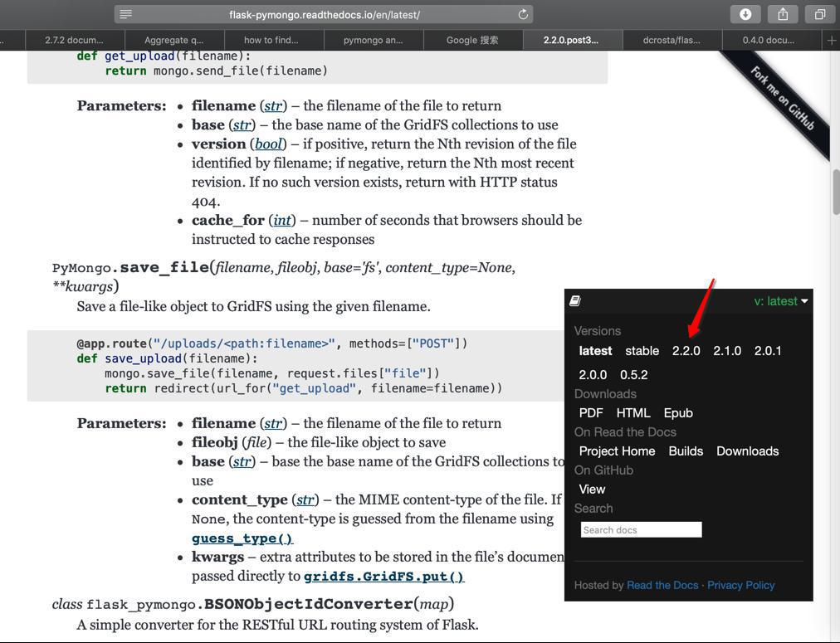
Task: Select the '2.2.0.post3...' tab
Action: (571, 40)
